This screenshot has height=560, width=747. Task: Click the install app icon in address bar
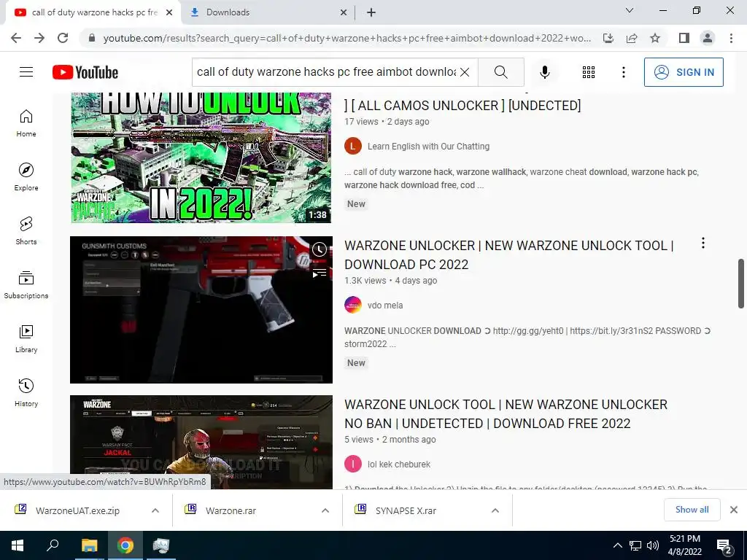608,38
